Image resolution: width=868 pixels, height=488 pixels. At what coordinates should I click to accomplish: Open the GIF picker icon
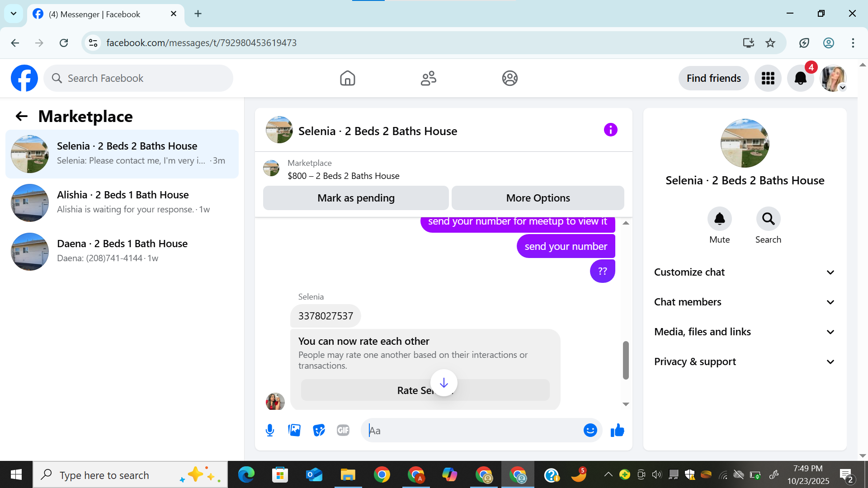[x=343, y=430]
